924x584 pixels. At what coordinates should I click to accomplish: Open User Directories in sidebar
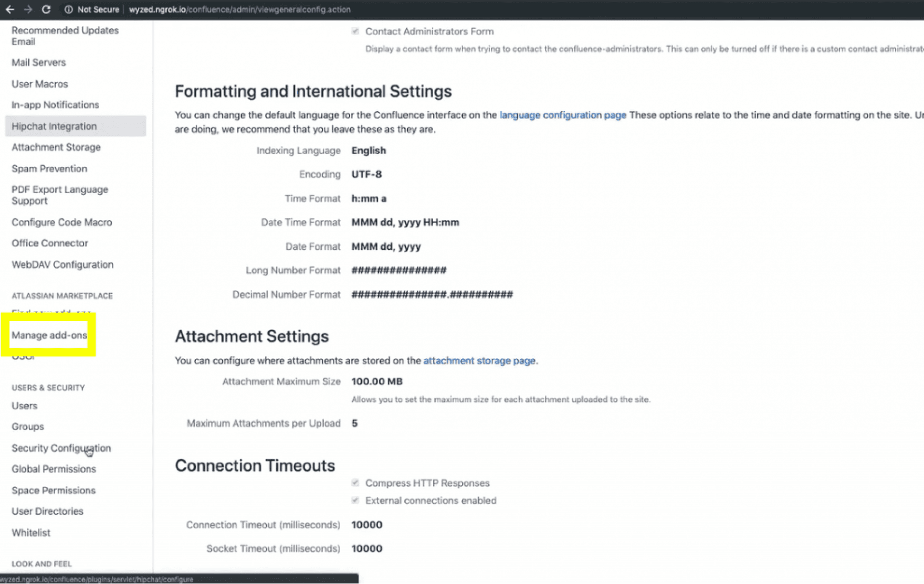click(47, 512)
